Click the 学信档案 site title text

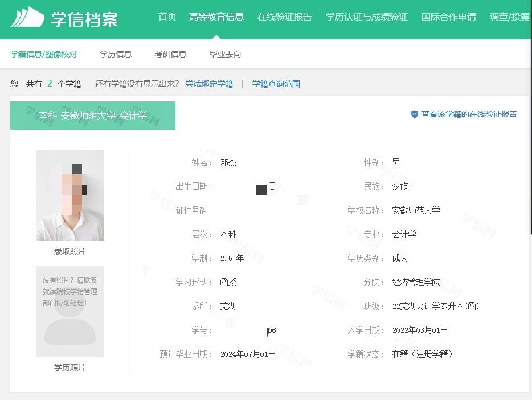[x=84, y=19]
